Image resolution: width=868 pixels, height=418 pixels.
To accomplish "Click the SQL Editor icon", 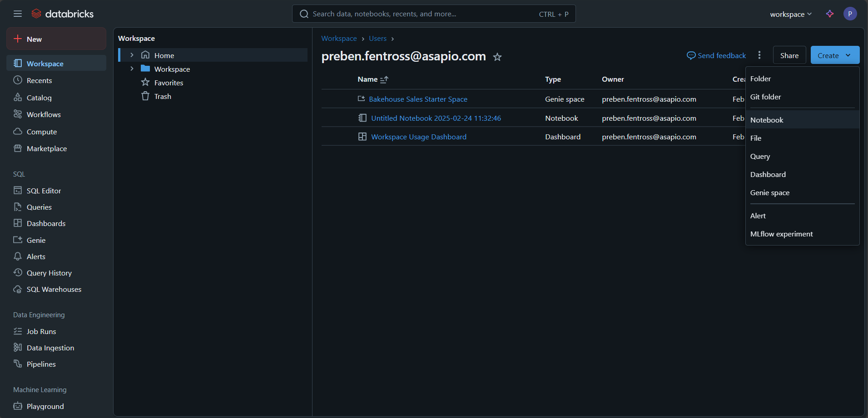I will tap(18, 190).
